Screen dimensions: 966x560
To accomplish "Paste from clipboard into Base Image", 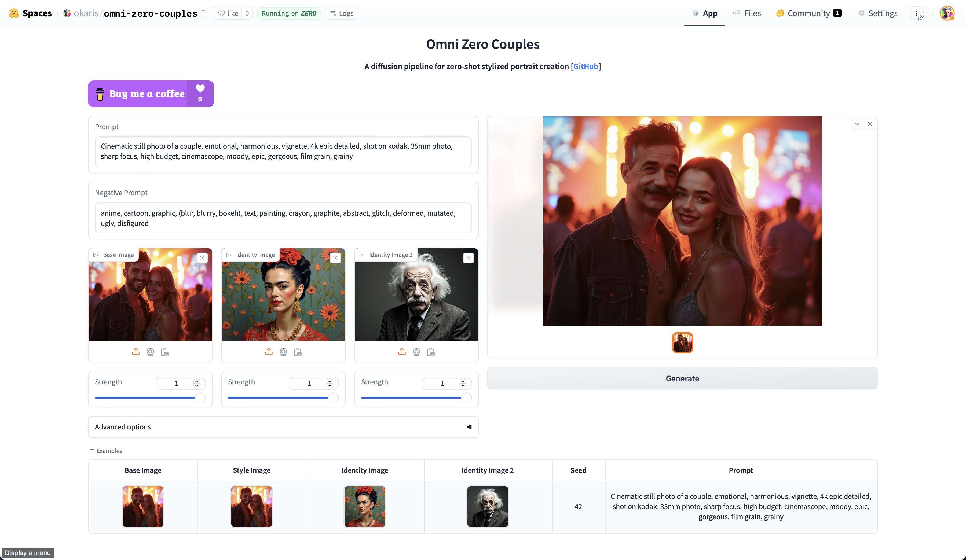I will click(165, 352).
